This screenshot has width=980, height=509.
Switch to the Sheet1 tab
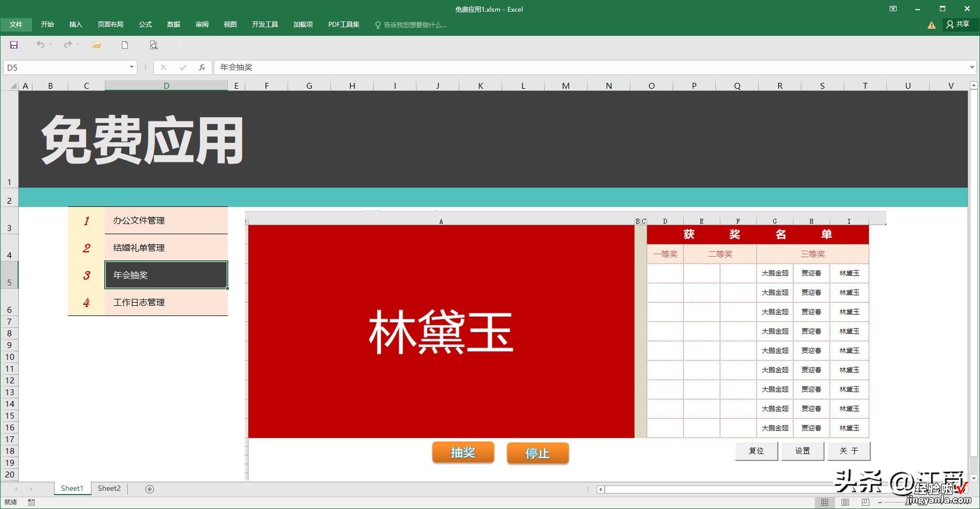[x=72, y=488]
